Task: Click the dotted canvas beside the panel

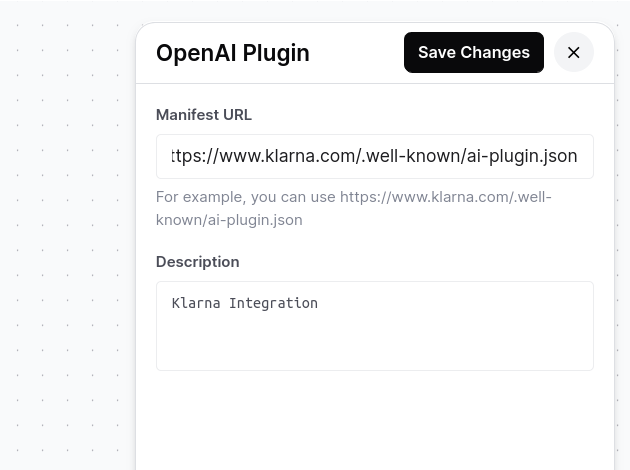Action: [68, 241]
